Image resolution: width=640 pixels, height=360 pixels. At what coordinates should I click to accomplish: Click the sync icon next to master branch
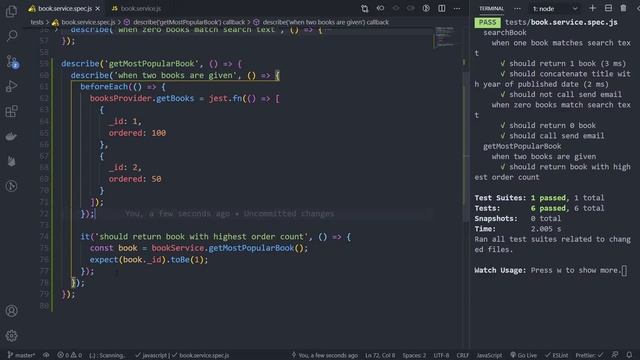[x=46, y=355]
